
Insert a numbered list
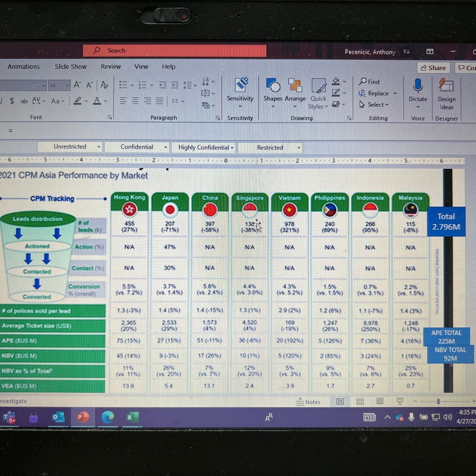pos(143,85)
